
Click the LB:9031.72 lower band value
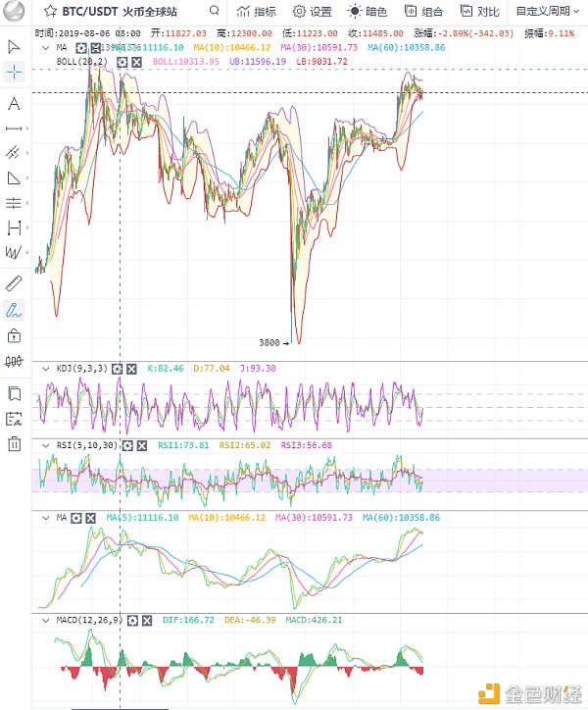click(x=321, y=62)
